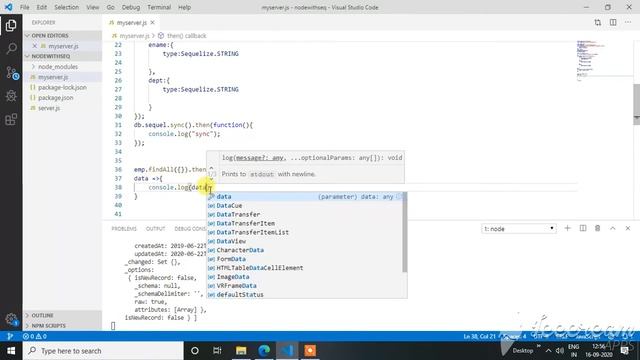Select 'data' parameter autocomplete suggestion

[x=304, y=197]
